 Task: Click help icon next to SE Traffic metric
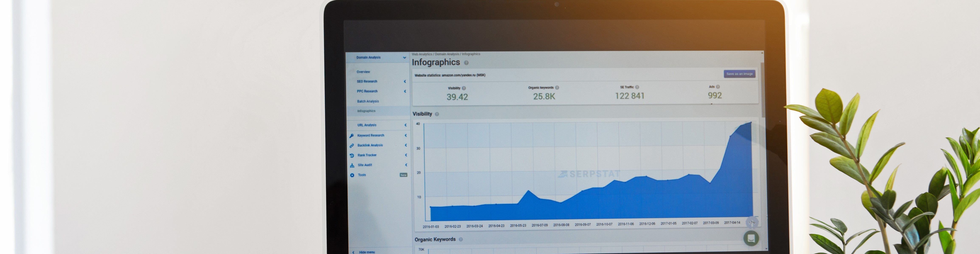coord(637,87)
